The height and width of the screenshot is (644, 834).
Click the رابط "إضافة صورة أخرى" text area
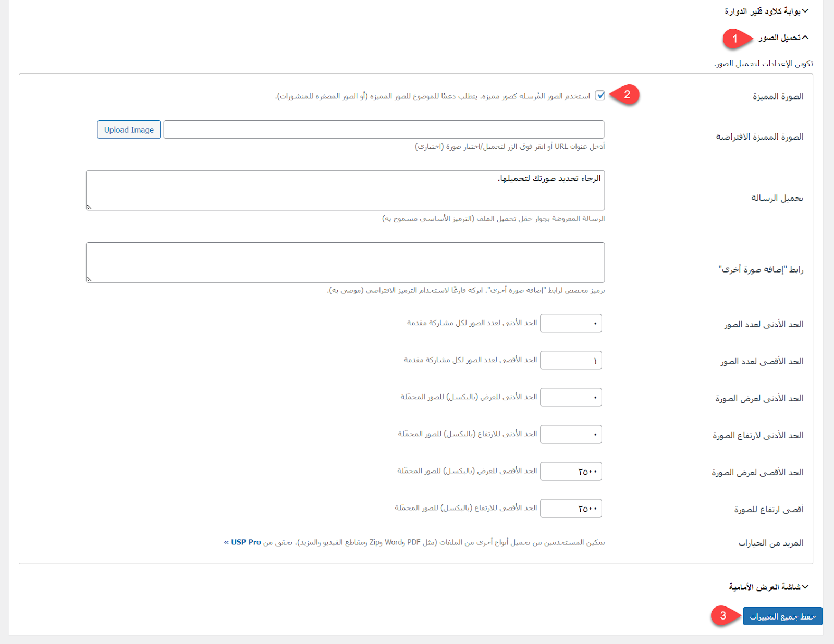point(345,262)
